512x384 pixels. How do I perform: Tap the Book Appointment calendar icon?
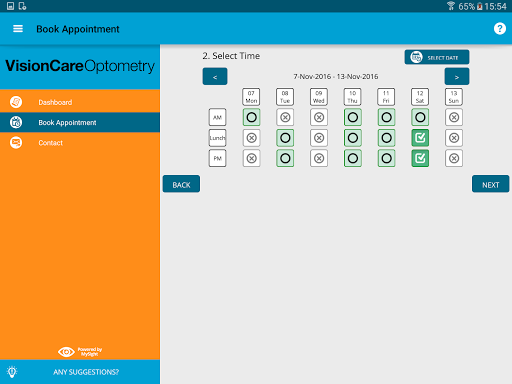point(16,122)
